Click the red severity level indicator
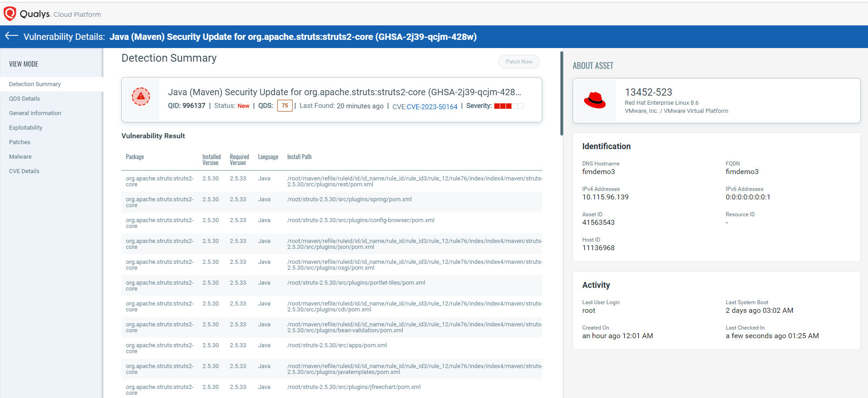 coord(508,106)
